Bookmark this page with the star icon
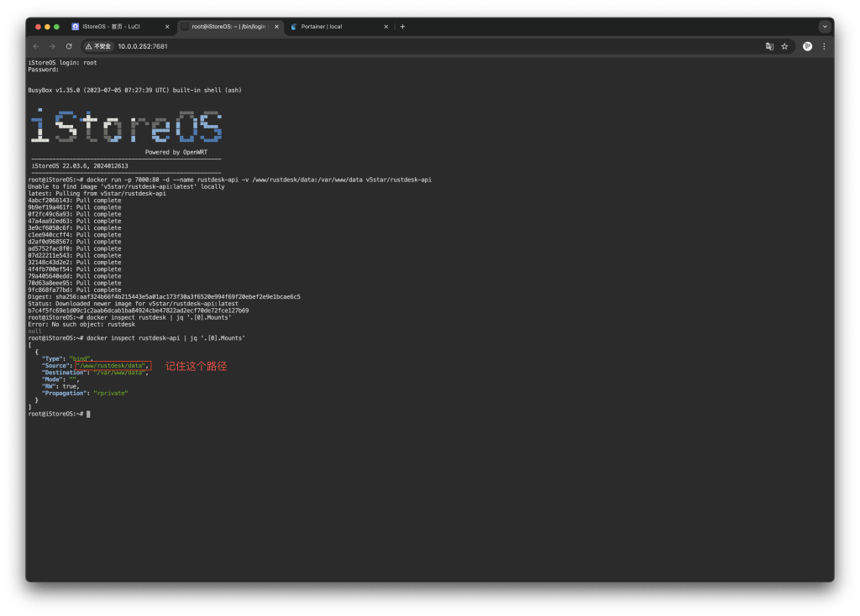Screen dimensions: 860x616 click(x=784, y=46)
